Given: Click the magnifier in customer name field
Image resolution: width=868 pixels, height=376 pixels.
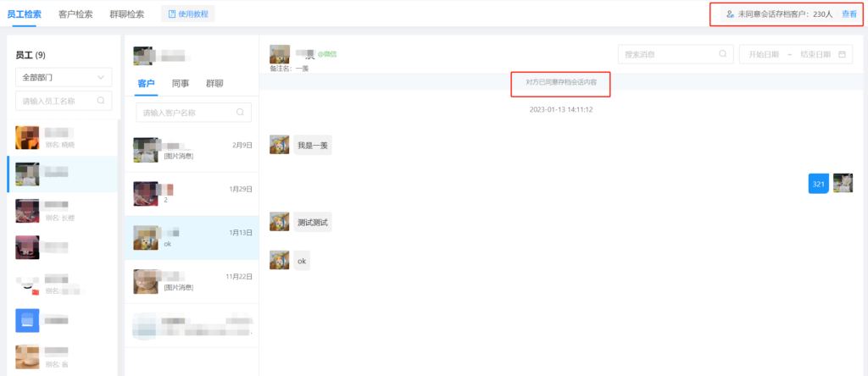Looking at the screenshot, I should coord(240,112).
